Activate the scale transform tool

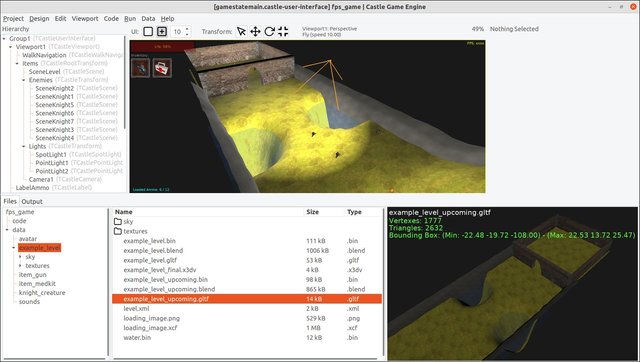tap(283, 31)
